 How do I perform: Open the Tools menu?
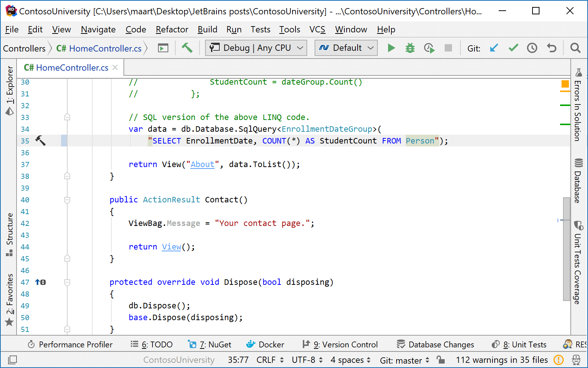click(x=290, y=29)
